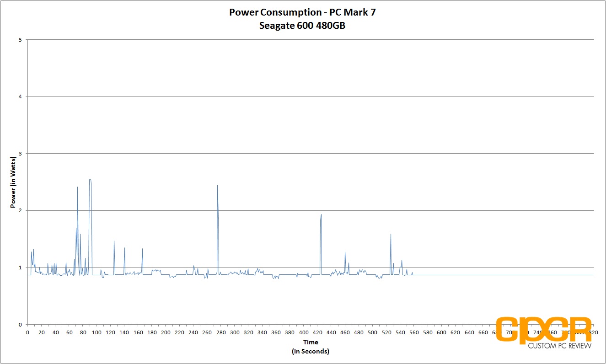Click the spike peak near 425 seconds
This screenshot has width=606, height=364.
[321, 214]
